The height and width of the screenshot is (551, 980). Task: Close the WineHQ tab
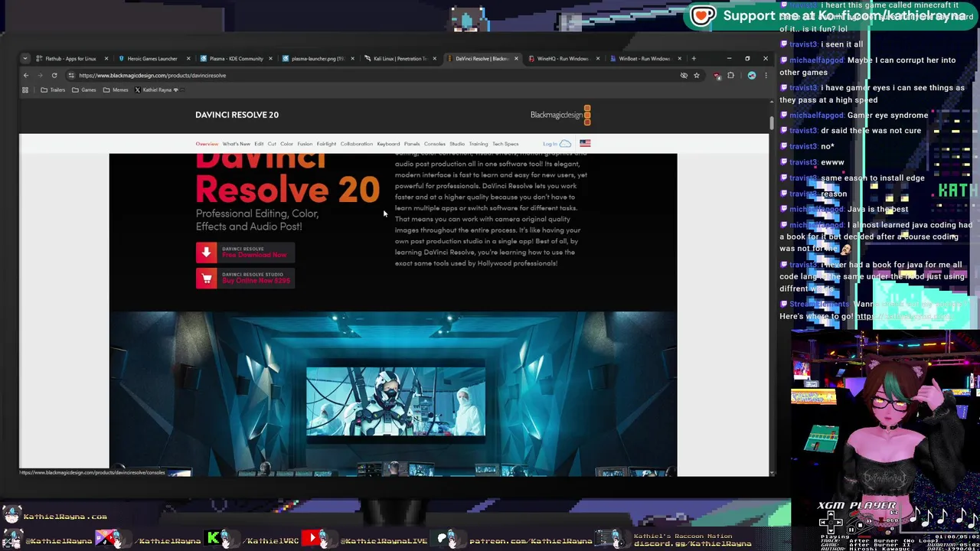pyautogui.click(x=598, y=58)
